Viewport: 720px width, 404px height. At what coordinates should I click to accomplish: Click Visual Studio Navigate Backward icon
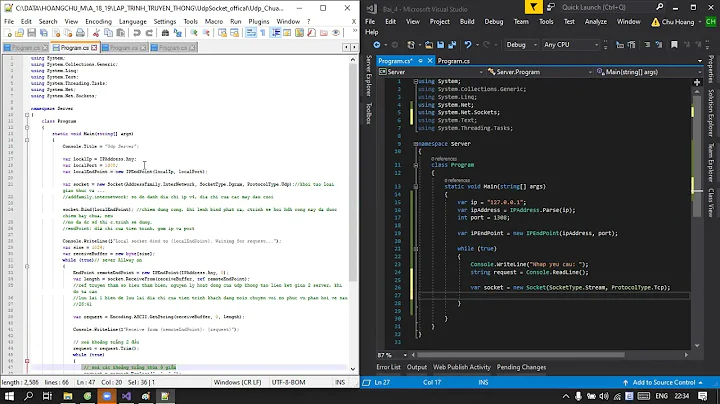click(x=377, y=45)
